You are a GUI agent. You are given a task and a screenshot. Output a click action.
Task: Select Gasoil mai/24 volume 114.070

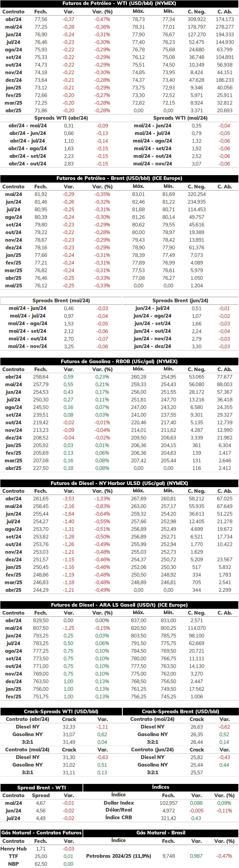pos(197,628)
